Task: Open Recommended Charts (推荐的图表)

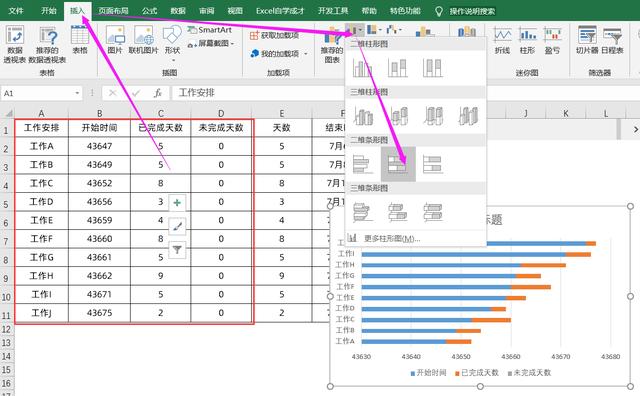Action: [331, 45]
